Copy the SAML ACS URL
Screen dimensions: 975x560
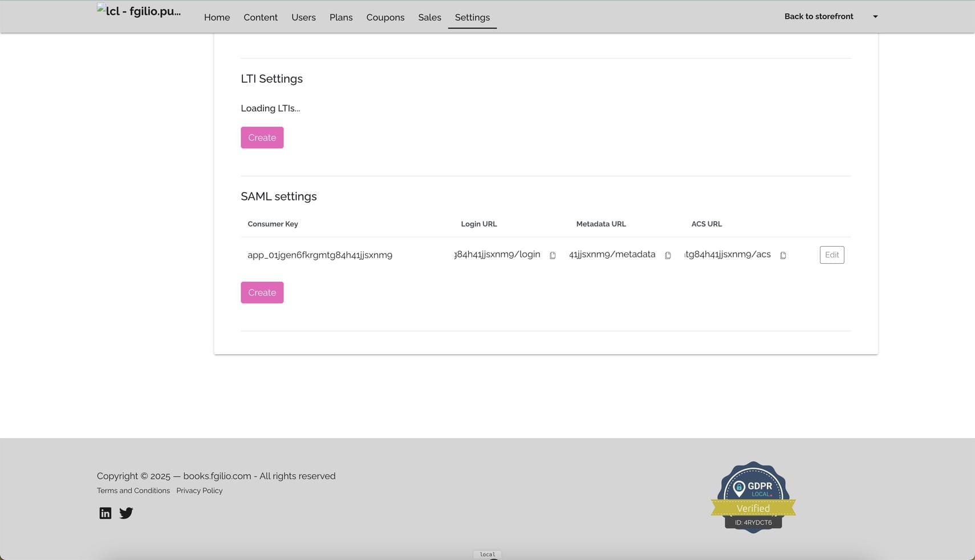tap(783, 255)
